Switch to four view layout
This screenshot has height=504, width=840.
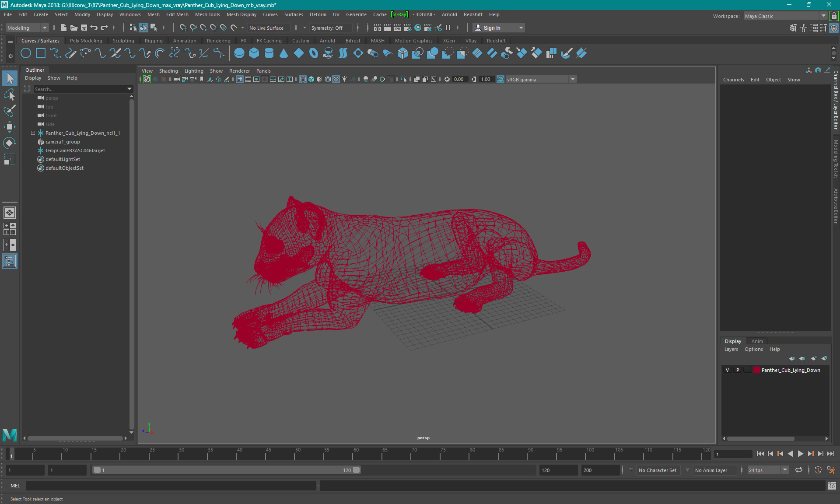(10, 229)
